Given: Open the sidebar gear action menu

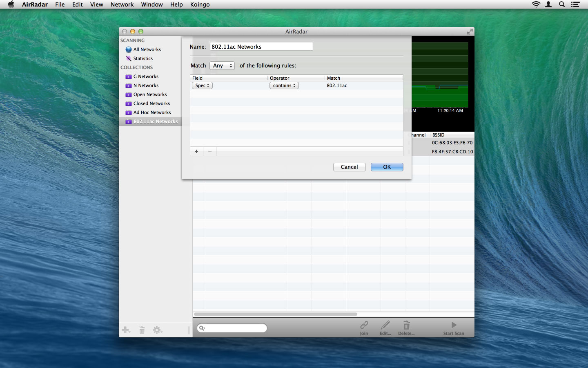Looking at the screenshot, I should coord(158,330).
